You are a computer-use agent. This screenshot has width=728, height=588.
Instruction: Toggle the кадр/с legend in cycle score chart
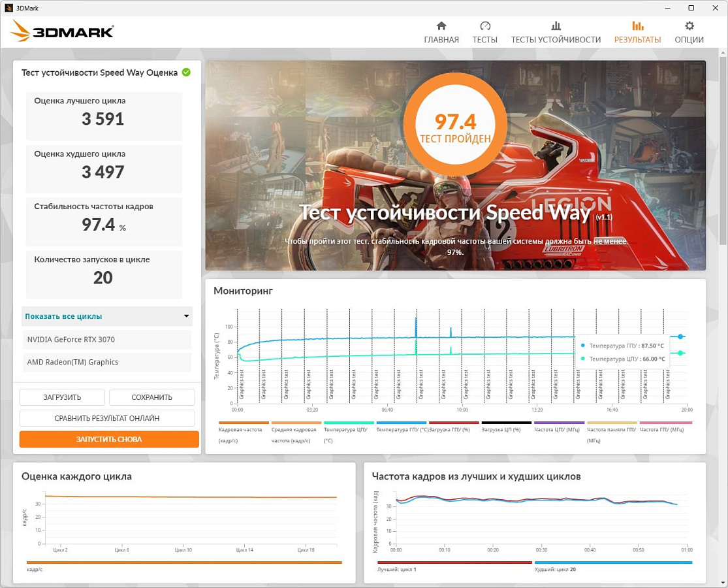(184, 566)
